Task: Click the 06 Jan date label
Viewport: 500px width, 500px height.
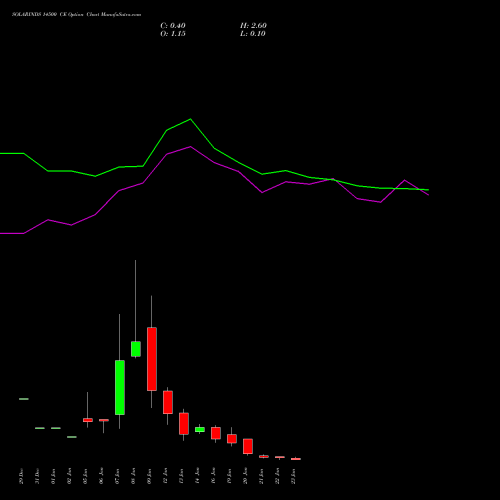Action: pos(102,476)
